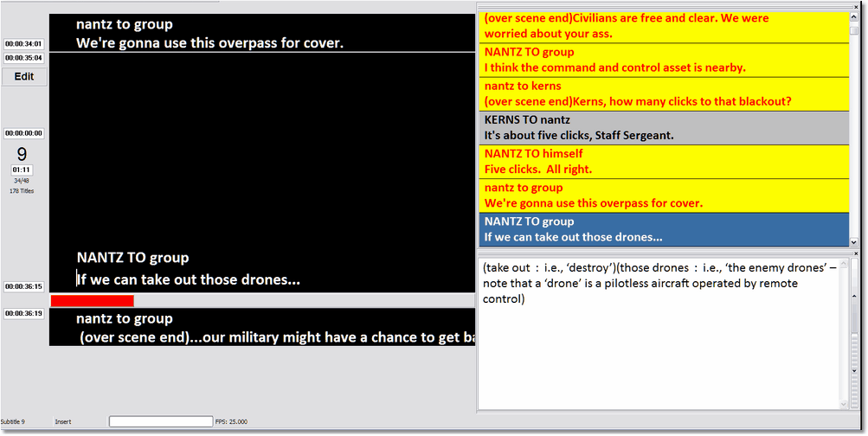Click the 00:00:35:04 in-time field

[x=24, y=58]
